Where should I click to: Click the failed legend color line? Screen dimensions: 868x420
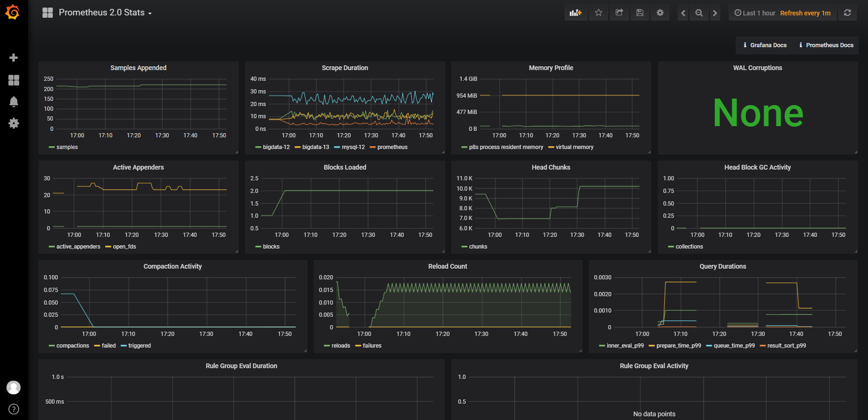coord(97,346)
